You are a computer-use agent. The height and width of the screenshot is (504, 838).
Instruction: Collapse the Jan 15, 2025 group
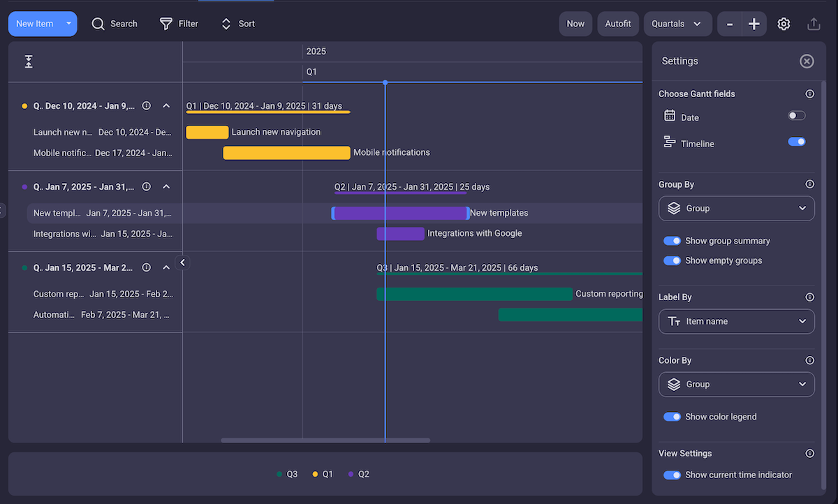[x=166, y=267]
